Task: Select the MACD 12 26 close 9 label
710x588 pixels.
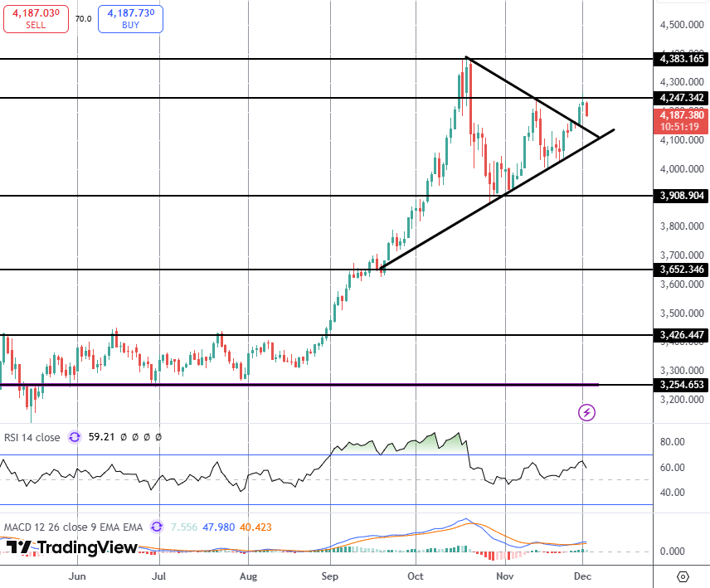Action: coord(71,527)
